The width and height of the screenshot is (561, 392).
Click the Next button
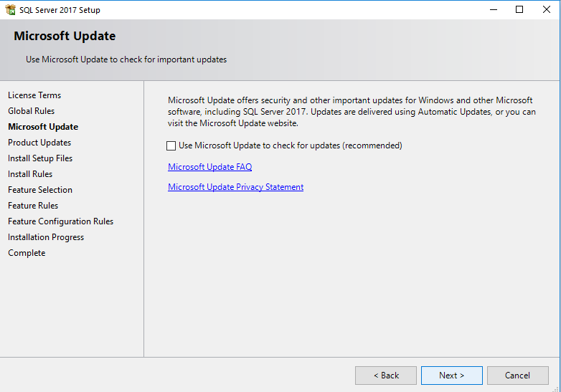(x=451, y=376)
